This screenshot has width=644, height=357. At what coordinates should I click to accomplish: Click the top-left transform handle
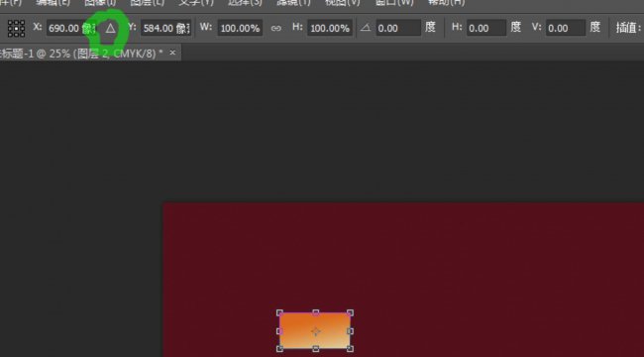tap(279, 313)
